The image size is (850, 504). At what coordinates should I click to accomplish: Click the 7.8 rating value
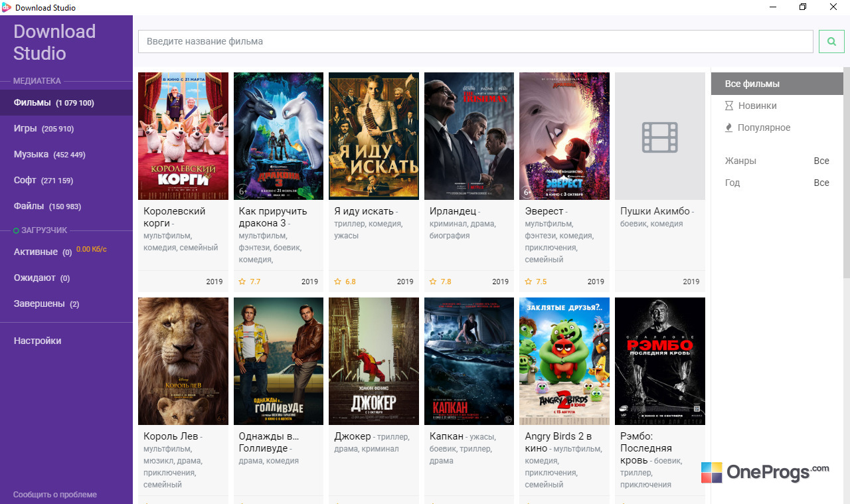446,282
